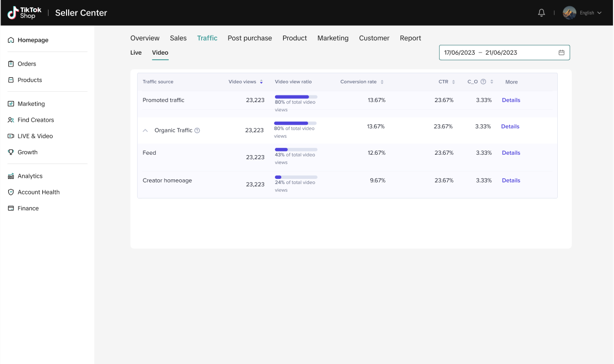The width and height of the screenshot is (614, 364).
Task: Open the calendar icon in date field
Action: point(561,53)
